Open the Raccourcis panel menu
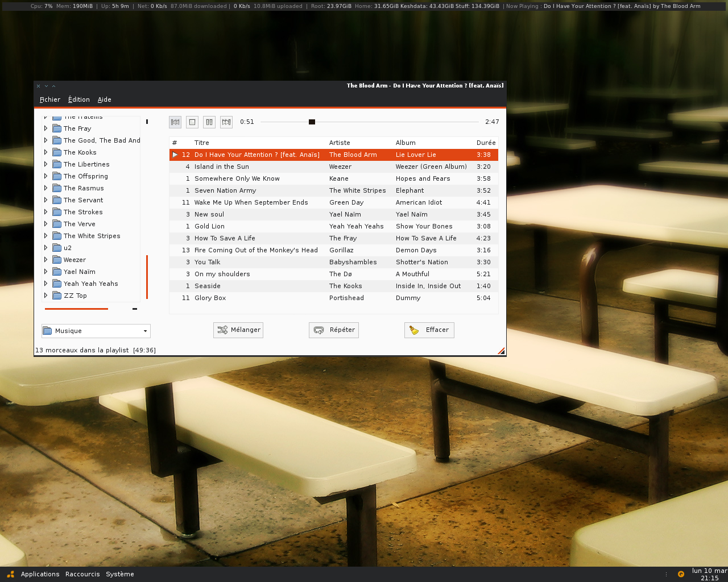Screen dimensions: 728x582 (82, 574)
